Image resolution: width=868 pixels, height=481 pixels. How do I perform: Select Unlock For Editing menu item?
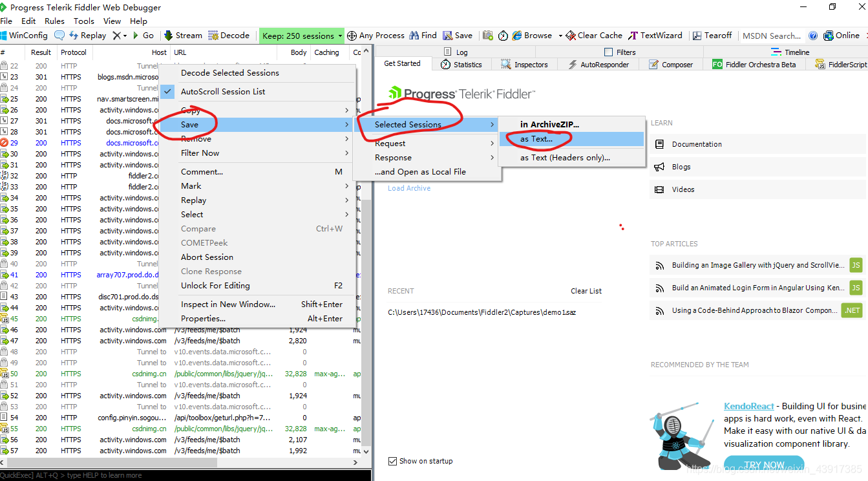point(257,286)
